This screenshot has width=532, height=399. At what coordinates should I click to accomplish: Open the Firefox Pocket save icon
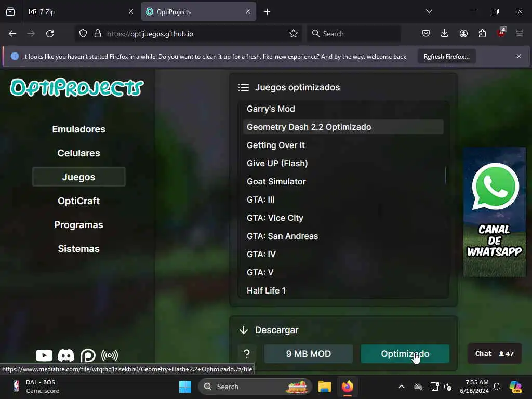coord(426,34)
